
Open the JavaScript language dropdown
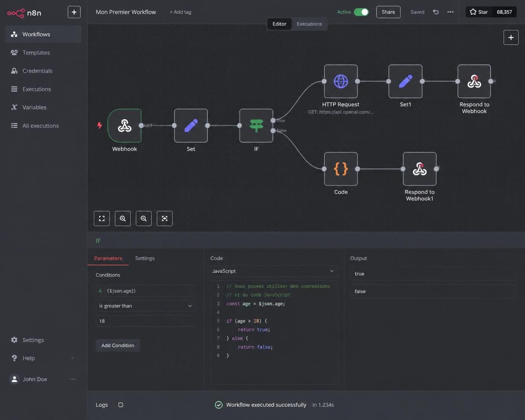coord(274,271)
